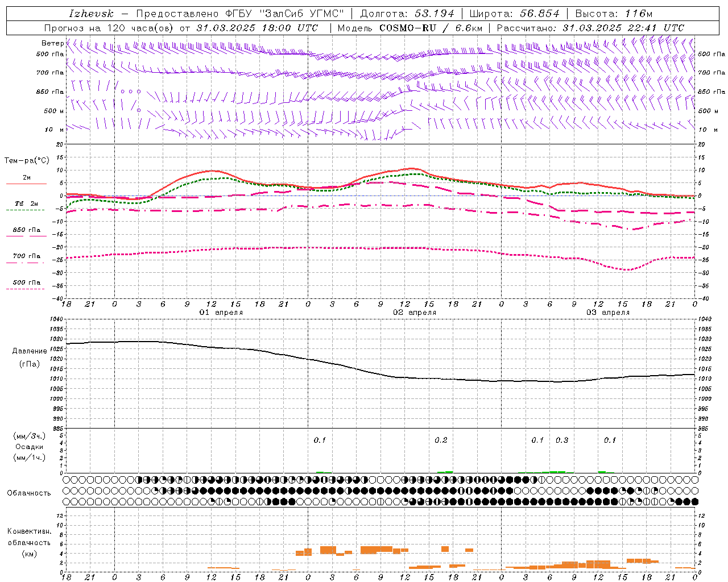728x582 pixels.
Task: Click the Высота: 116м value
Action: (614, 14)
